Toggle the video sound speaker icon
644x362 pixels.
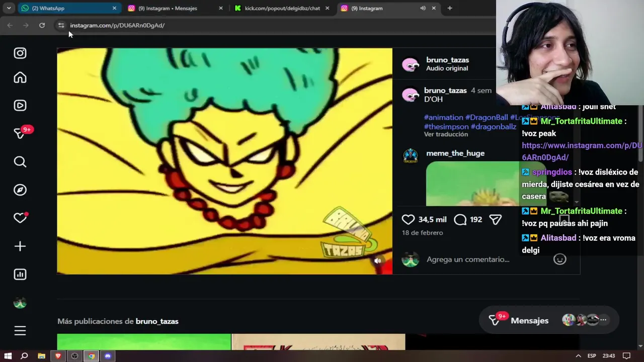[x=377, y=260]
